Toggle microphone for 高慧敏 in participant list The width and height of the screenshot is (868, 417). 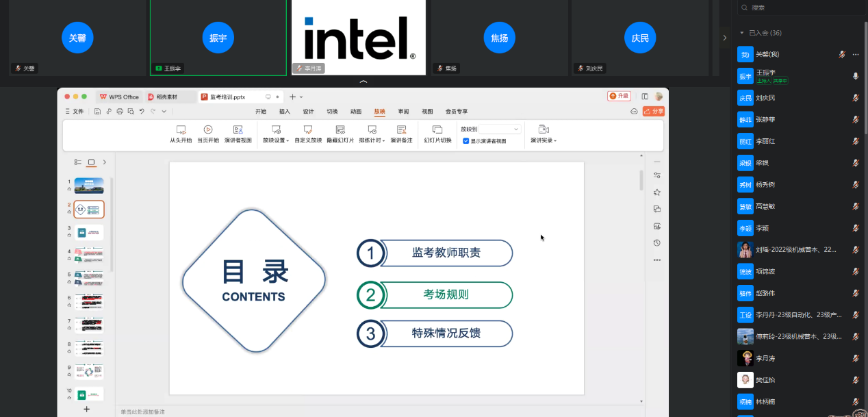pos(856,206)
